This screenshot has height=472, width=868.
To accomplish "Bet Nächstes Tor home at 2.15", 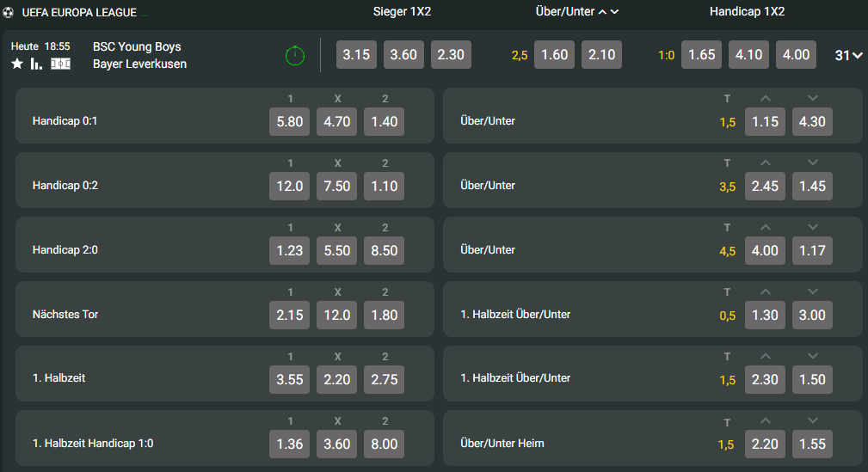I will [x=290, y=315].
